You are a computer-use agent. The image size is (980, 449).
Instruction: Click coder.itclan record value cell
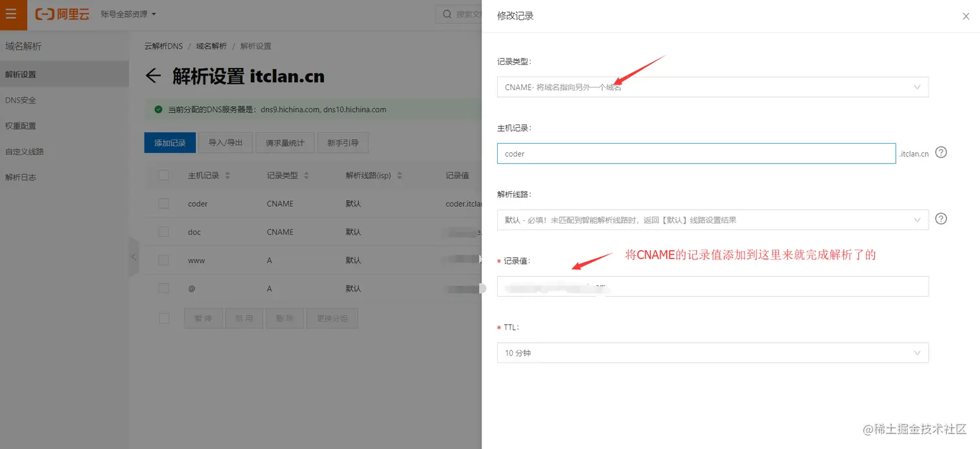[463, 203]
